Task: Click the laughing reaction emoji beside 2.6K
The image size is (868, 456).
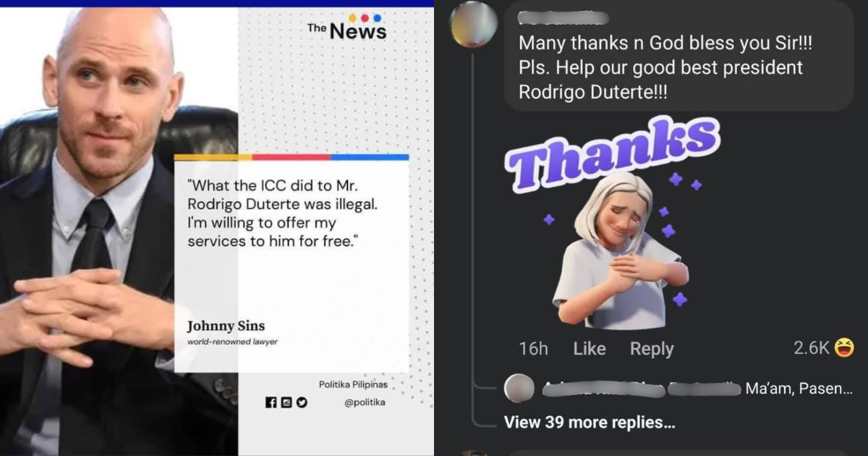Action: 843,348
